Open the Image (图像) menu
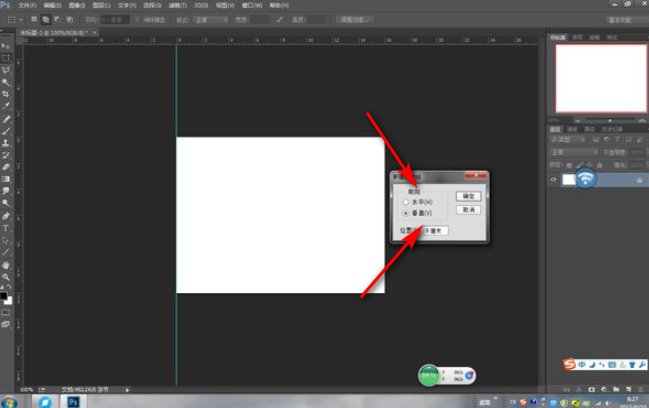The image size is (649, 408). (77, 5)
